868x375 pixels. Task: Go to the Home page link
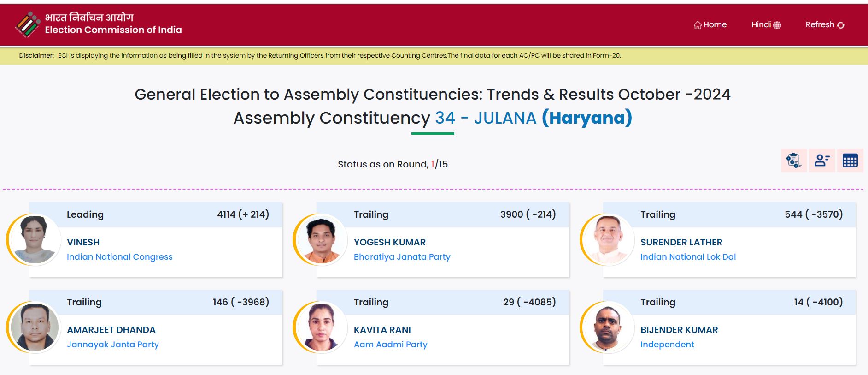715,25
